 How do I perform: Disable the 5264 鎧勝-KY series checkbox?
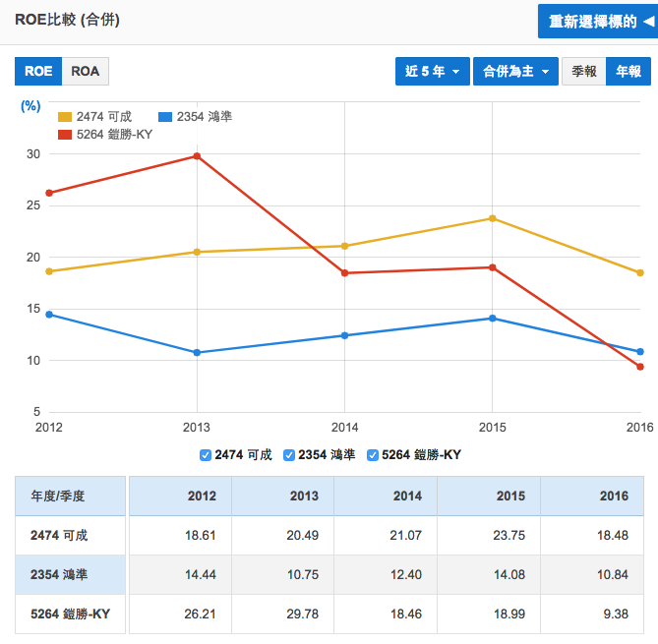tap(373, 454)
